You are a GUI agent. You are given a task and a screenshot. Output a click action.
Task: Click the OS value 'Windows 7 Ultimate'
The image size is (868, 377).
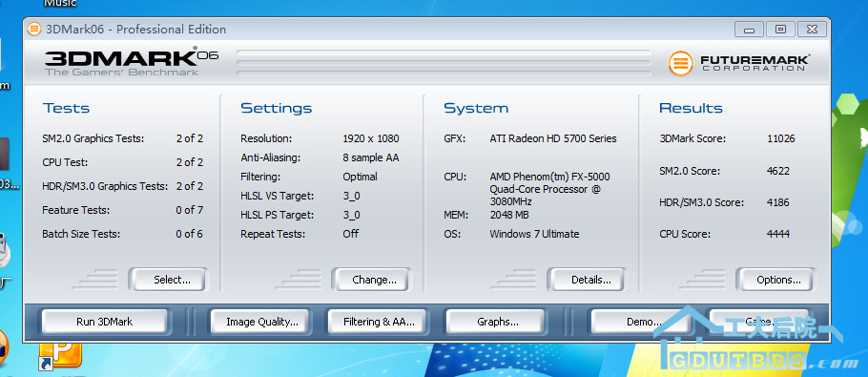(534, 234)
